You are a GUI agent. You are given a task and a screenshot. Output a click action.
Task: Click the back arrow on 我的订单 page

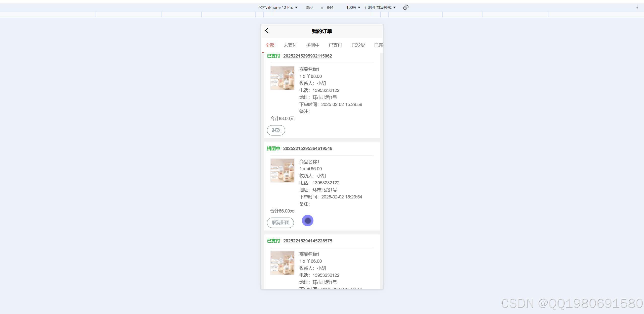267,31
